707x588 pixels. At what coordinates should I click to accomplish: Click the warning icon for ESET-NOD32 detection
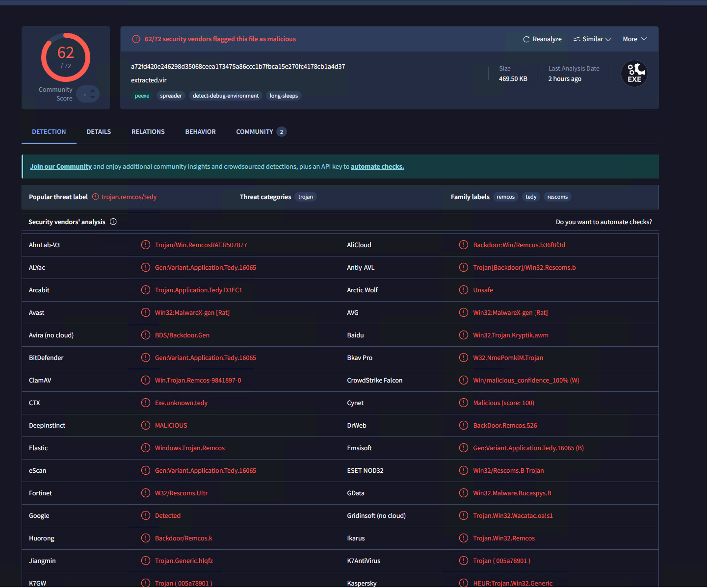tap(464, 470)
